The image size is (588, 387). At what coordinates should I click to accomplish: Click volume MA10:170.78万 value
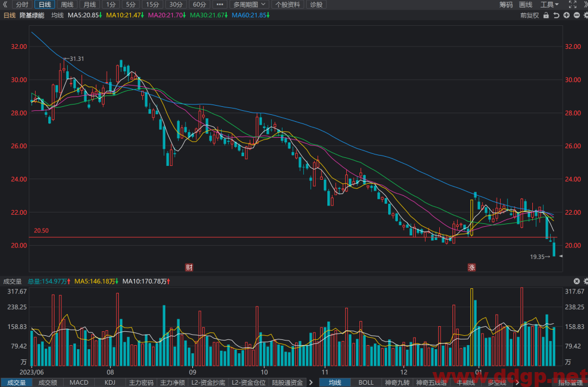pos(146,281)
